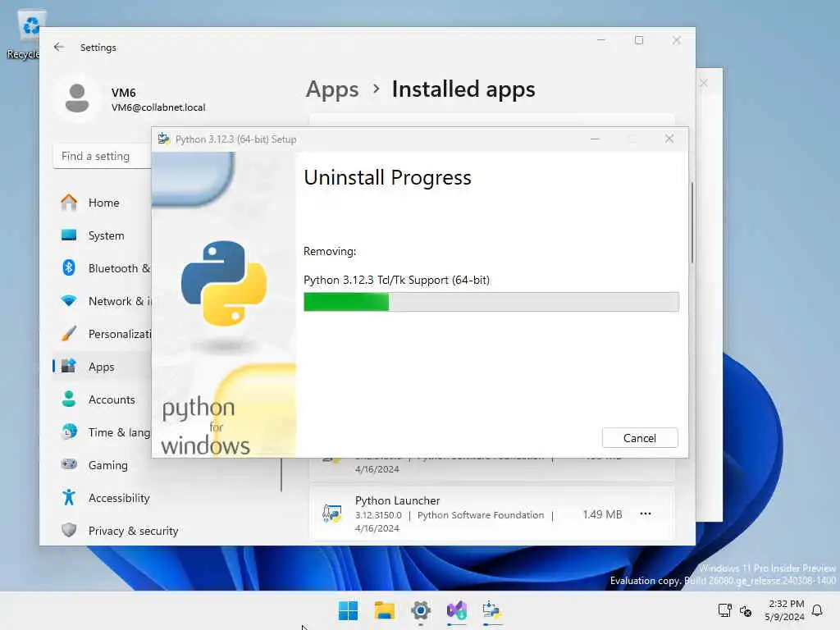Click the Privacy shield icon
The height and width of the screenshot is (630, 840).
point(69,530)
